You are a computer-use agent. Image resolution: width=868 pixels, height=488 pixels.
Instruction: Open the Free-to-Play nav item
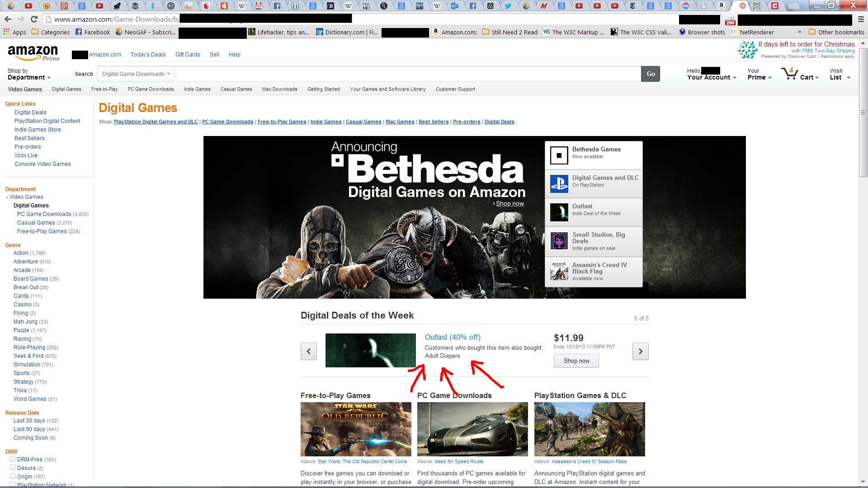[x=104, y=89]
